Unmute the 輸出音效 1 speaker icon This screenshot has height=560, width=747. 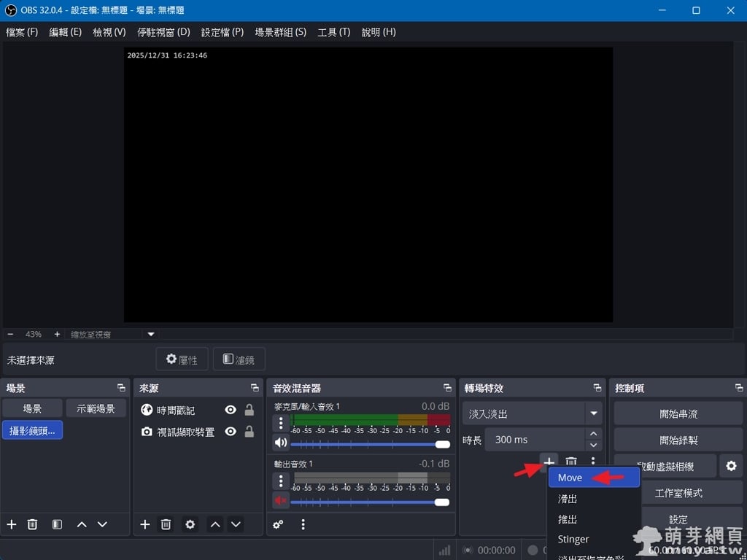pyautogui.click(x=281, y=500)
